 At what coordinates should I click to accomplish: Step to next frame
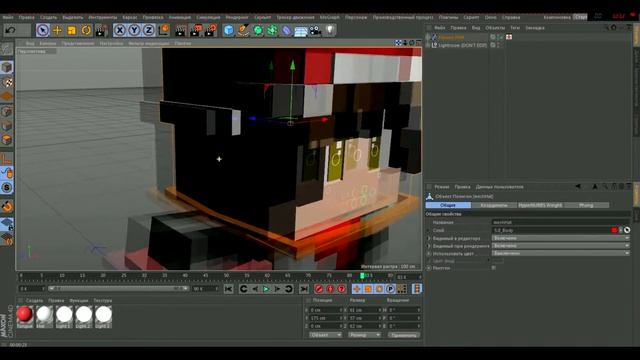[277, 289]
